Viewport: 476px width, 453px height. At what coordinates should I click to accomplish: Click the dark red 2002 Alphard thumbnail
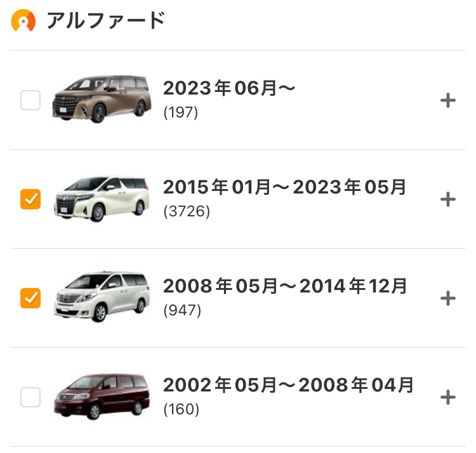coord(102,397)
